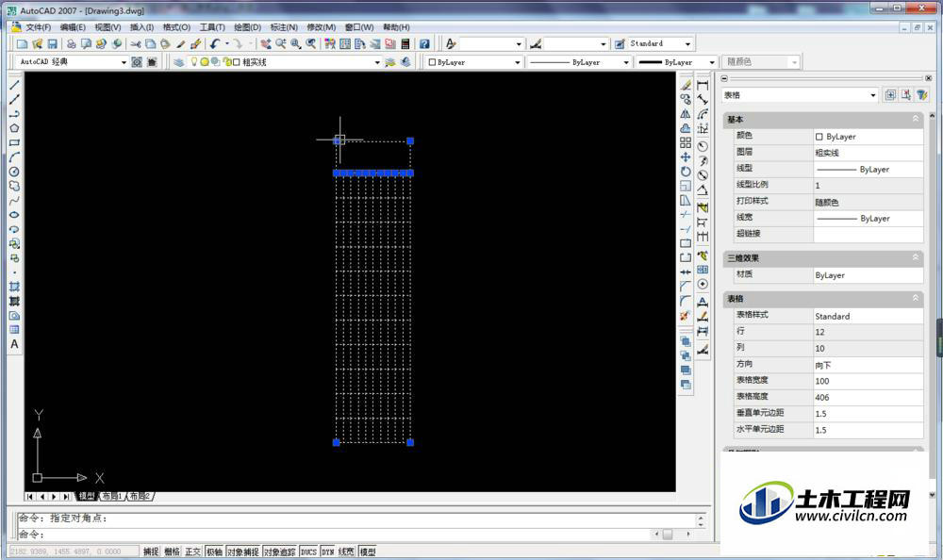Image resolution: width=943 pixels, height=560 pixels.
Task: Toggle 线宽 lineweight display
Action: point(346,552)
